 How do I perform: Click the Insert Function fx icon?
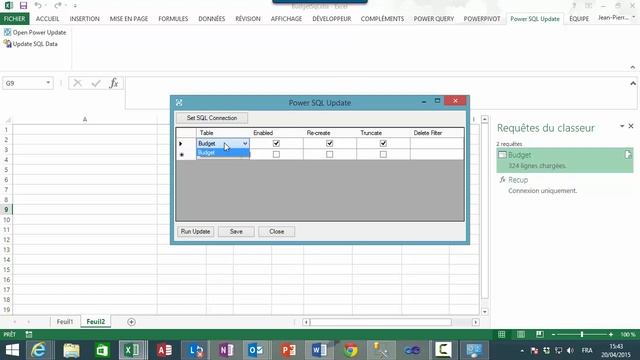point(114,83)
